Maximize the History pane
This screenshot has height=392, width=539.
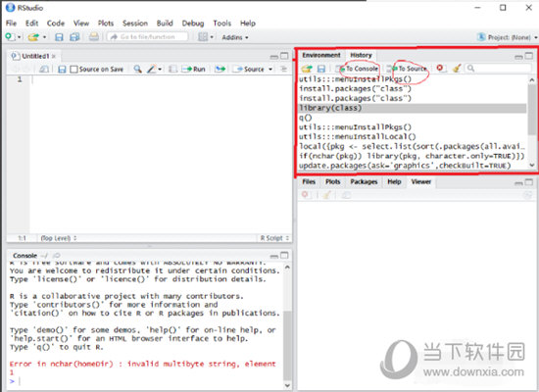coord(529,56)
